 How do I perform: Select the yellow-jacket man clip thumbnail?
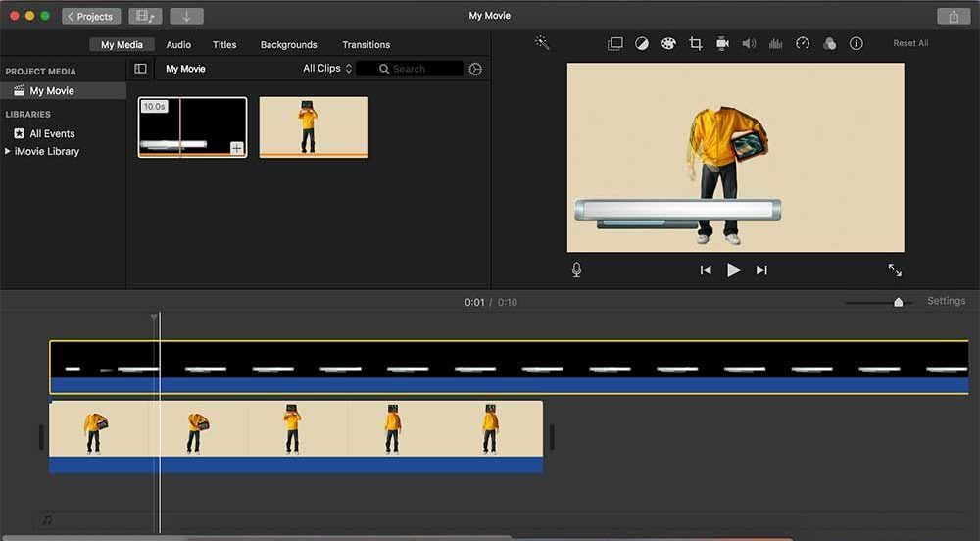[314, 126]
